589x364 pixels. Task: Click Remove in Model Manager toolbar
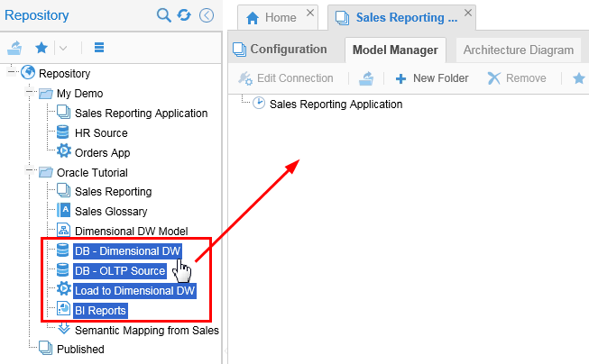517,78
